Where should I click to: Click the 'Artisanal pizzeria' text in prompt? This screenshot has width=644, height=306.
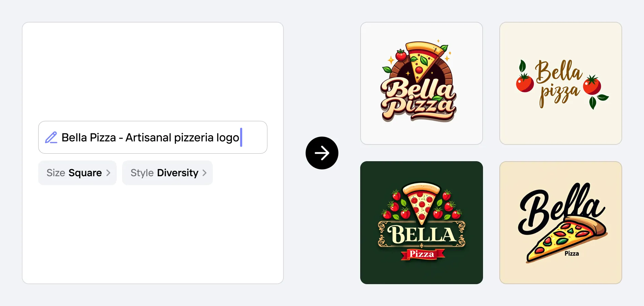[169, 137]
